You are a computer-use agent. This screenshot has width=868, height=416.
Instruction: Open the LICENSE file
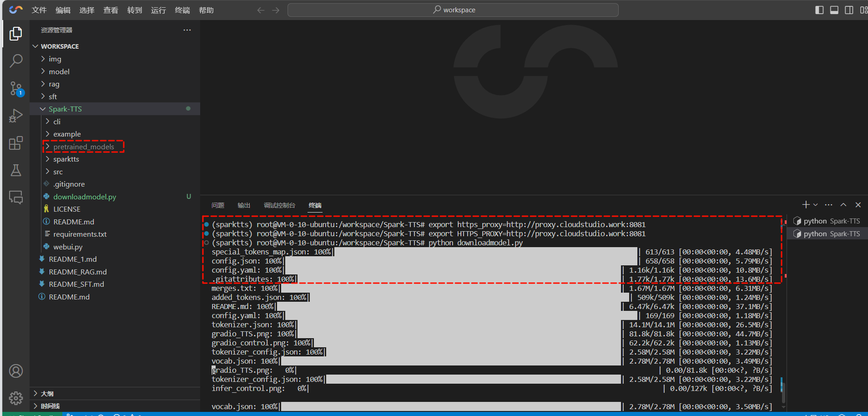(115, 209)
